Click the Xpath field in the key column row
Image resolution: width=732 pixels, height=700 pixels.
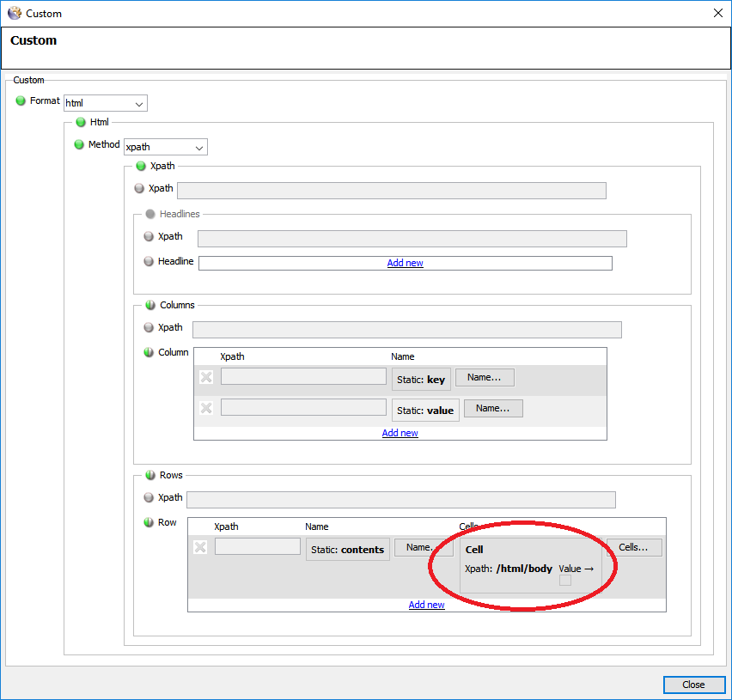click(303, 376)
